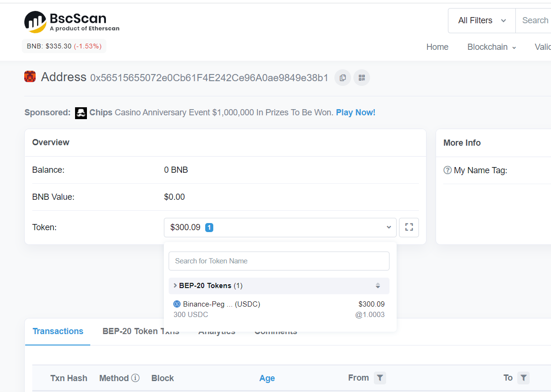This screenshot has height=392, width=551.
Task: Open the Binance-Peg USDC token entry
Action: pyautogui.click(x=279, y=309)
